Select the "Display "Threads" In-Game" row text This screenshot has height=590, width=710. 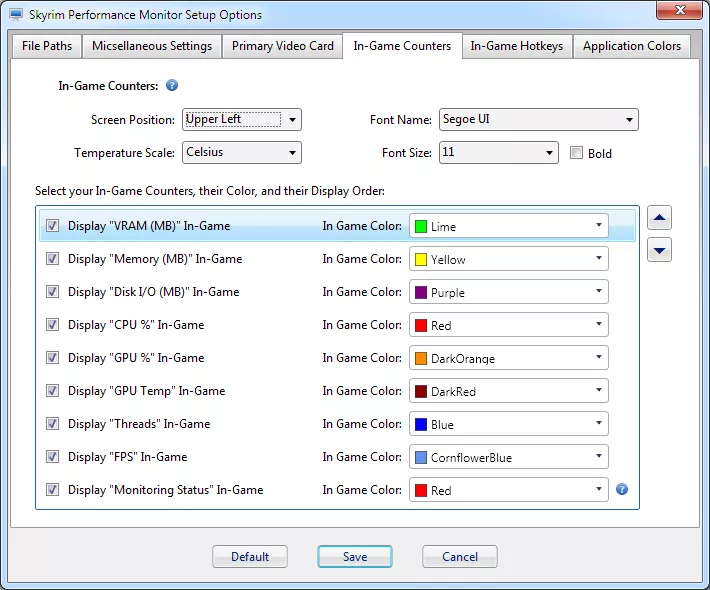tap(139, 424)
